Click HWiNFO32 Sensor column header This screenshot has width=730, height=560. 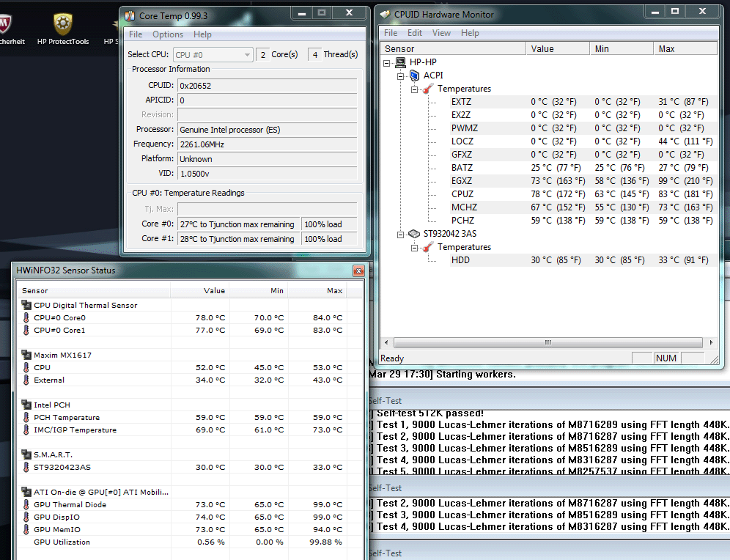pos(93,290)
